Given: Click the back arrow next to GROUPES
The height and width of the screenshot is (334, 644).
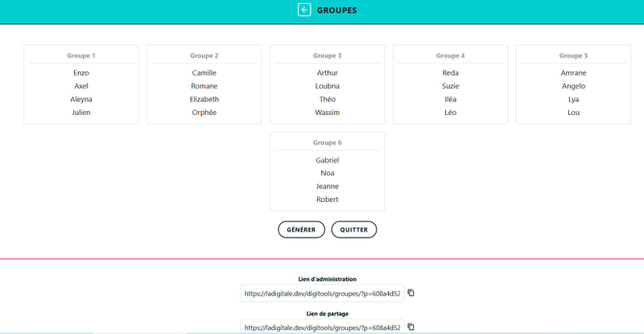Looking at the screenshot, I should pyautogui.click(x=303, y=10).
